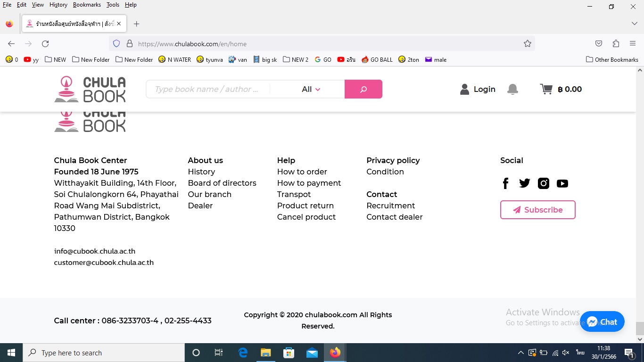This screenshot has height=362, width=644.
Task: Open the Messenger Chat bubble
Action: 602,322
